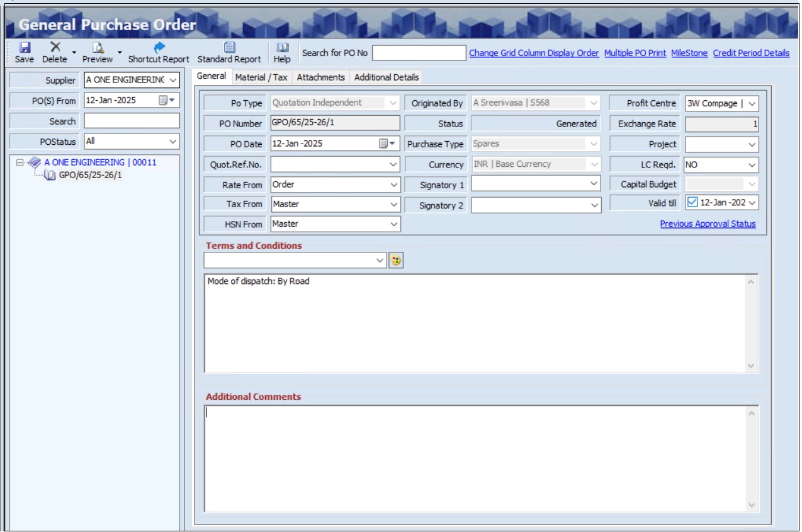Switch to the Attachments tab
This screenshot has height=532, width=802.
pyautogui.click(x=320, y=77)
